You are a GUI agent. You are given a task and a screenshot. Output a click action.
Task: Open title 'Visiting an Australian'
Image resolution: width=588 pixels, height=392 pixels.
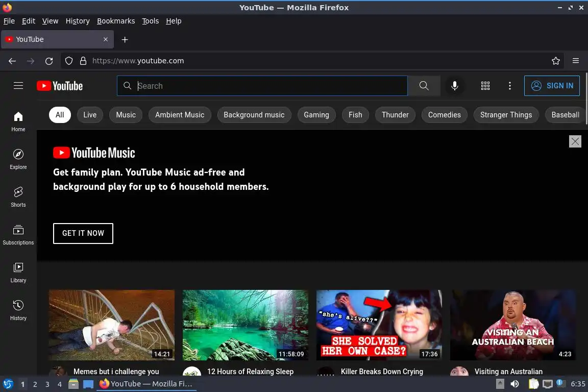click(508, 372)
